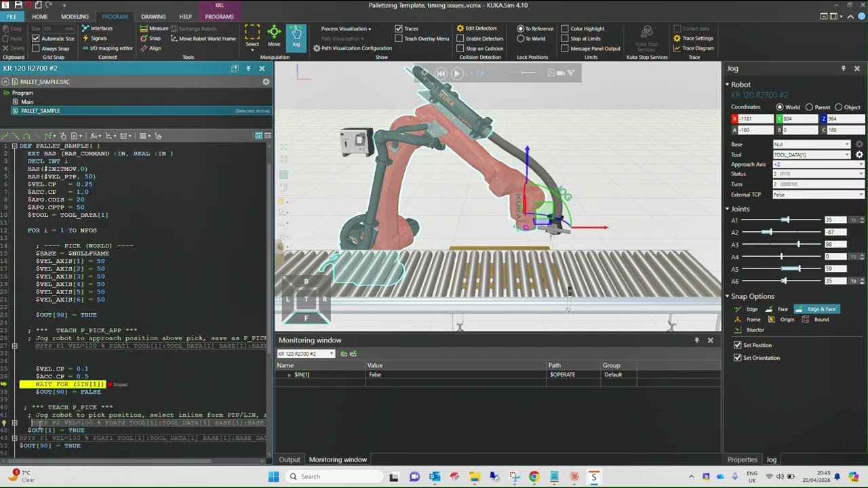Image resolution: width=868 pixels, height=488 pixels.
Task: Open Trace Settings
Action: [693, 39]
